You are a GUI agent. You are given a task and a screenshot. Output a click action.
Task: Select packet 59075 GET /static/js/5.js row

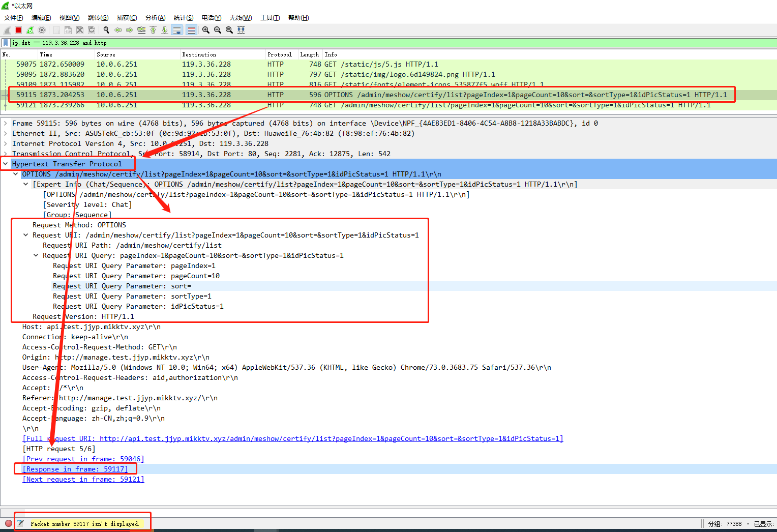[x=388, y=64]
